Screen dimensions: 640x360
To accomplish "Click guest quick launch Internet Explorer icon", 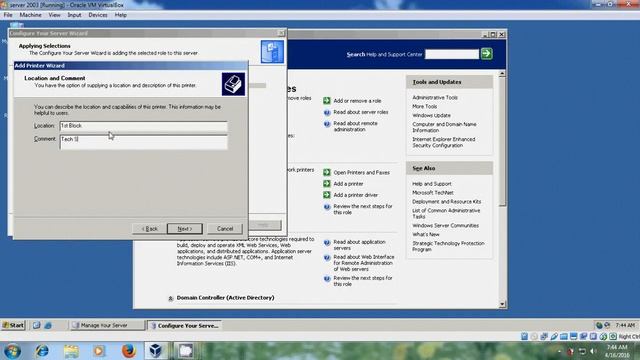I will tap(48, 325).
